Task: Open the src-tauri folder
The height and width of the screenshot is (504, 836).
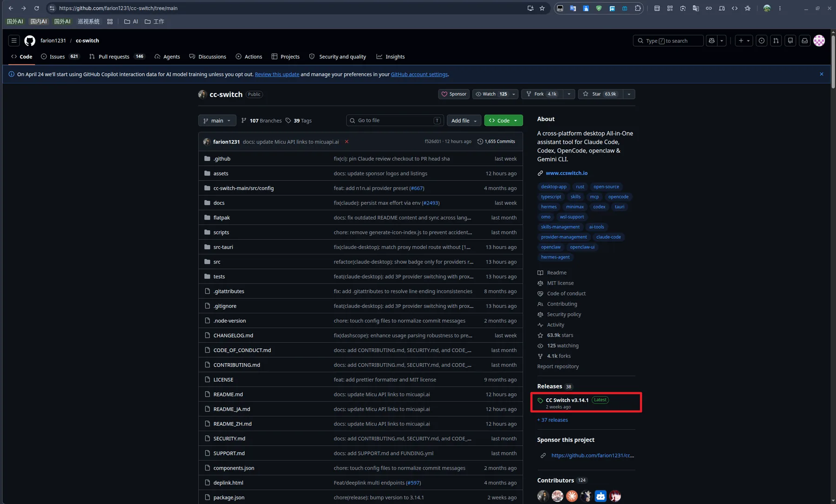Action: click(x=223, y=247)
